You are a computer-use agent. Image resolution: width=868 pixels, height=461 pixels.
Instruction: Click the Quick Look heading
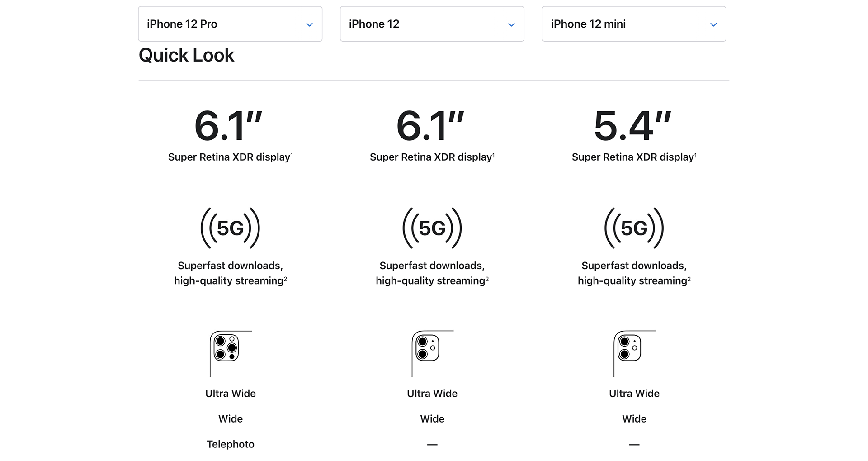(186, 56)
